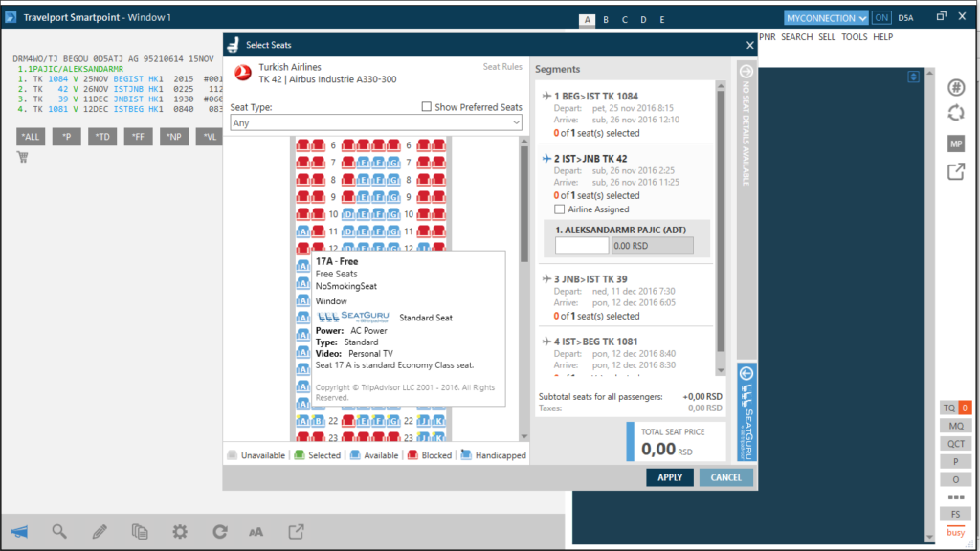Click the pop-out icon in bottom toolbar
The height and width of the screenshot is (551, 980).
297,532
